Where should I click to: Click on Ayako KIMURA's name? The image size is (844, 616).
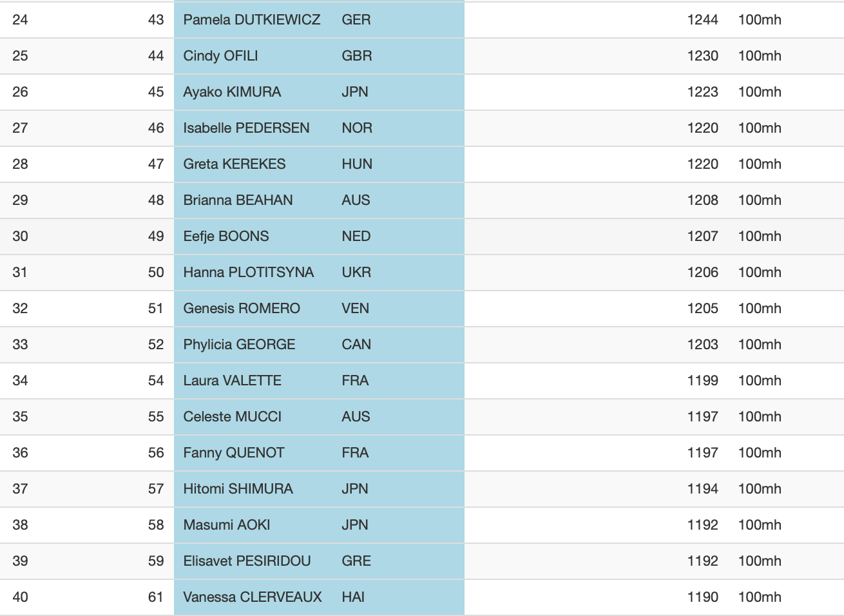coord(232,92)
